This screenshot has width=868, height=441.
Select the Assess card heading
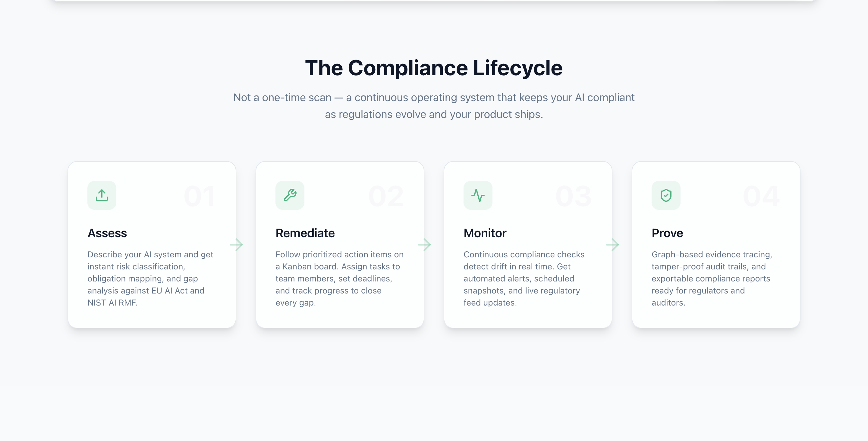(107, 233)
